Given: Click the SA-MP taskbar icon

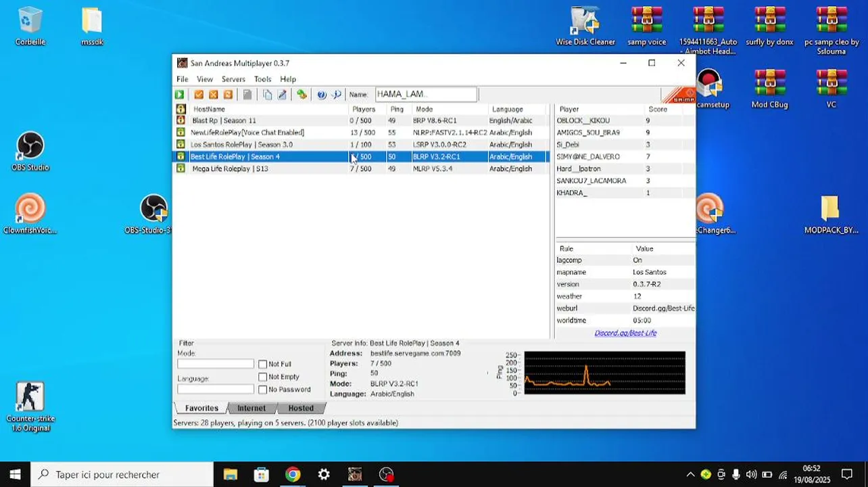Looking at the screenshot, I should tap(355, 474).
